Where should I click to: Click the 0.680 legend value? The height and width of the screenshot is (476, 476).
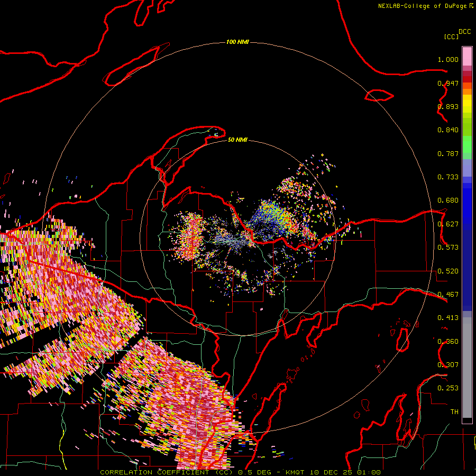click(448, 200)
